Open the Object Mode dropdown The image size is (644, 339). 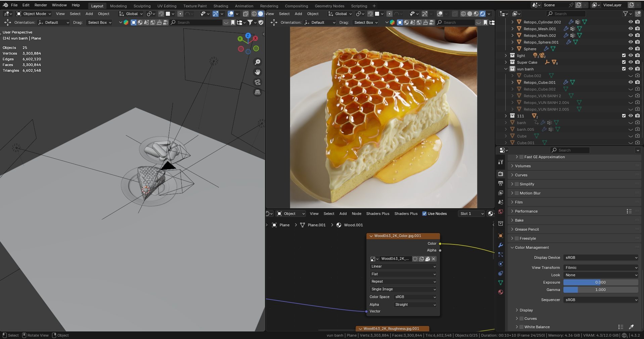(34, 14)
